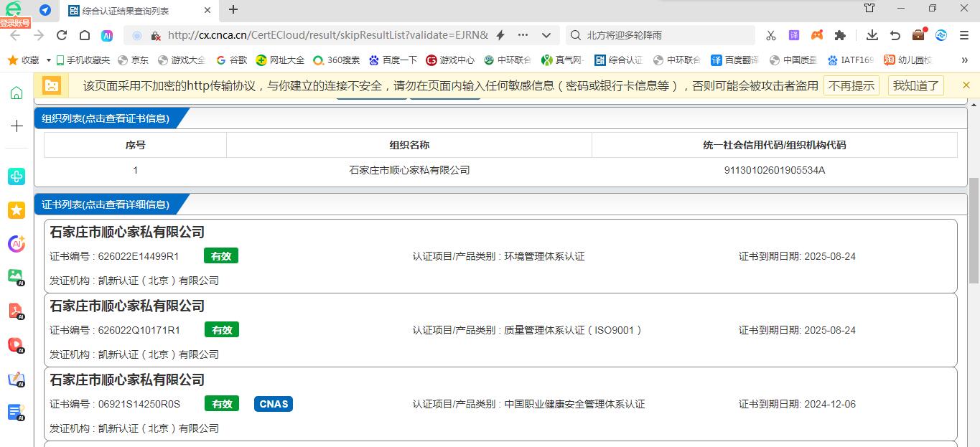Open the AI document sidebar icon
The height and width of the screenshot is (447, 980).
coord(17,413)
